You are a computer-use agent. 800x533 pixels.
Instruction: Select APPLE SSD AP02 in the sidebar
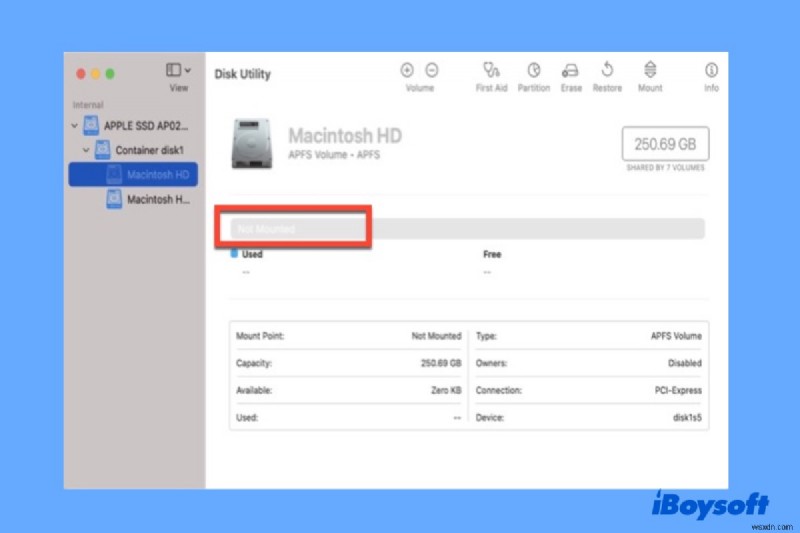point(145,126)
